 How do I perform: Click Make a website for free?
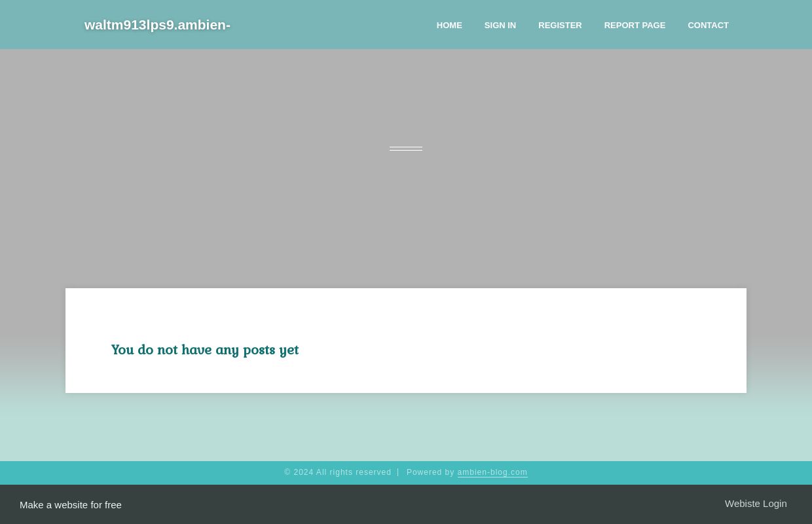(x=71, y=504)
